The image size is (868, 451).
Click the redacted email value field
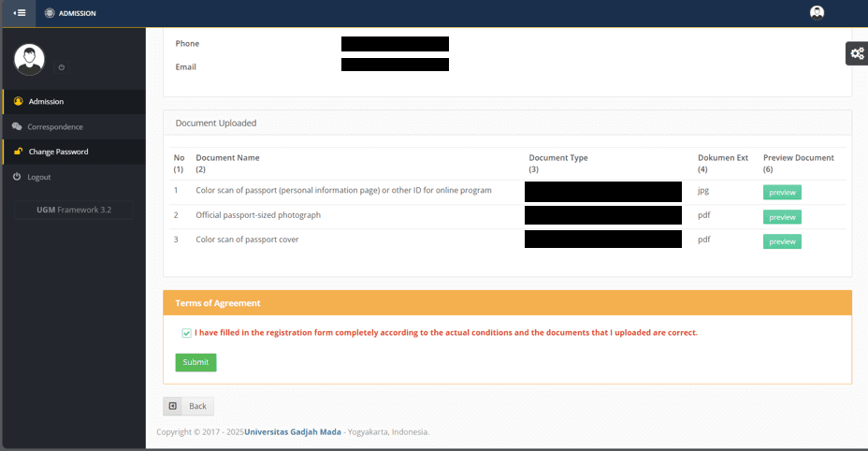pos(396,65)
